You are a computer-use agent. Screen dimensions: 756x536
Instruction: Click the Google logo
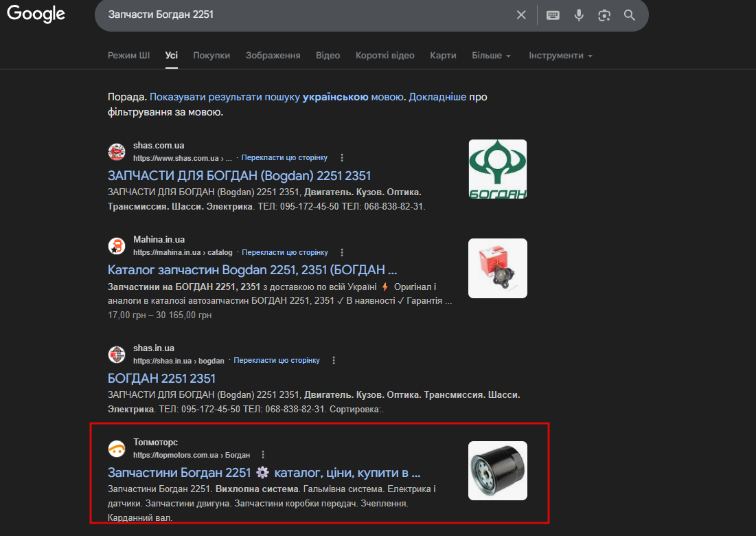click(36, 14)
